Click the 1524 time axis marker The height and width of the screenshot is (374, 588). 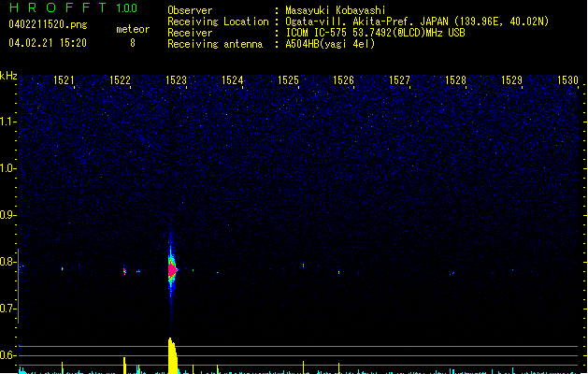pyautogui.click(x=232, y=80)
